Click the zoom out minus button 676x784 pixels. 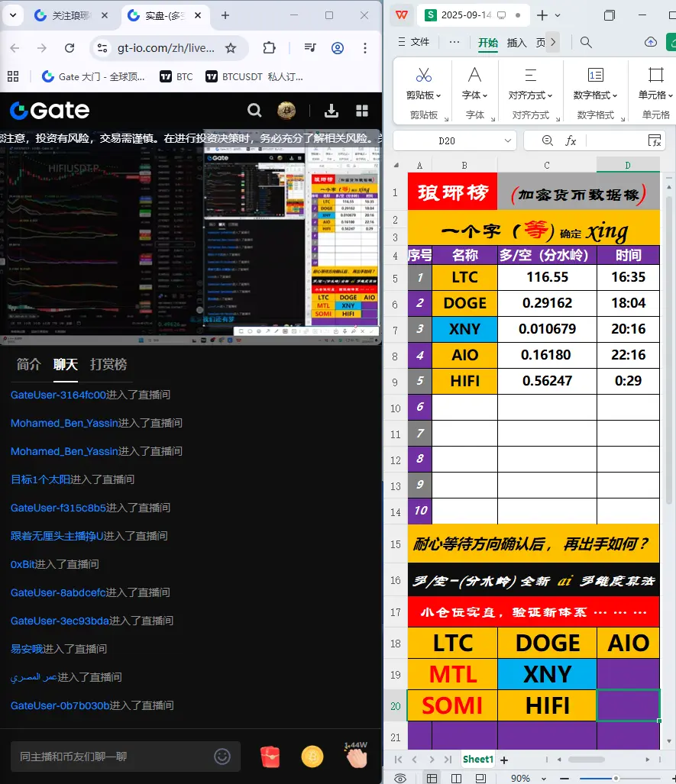pyautogui.click(x=564, y=779)
